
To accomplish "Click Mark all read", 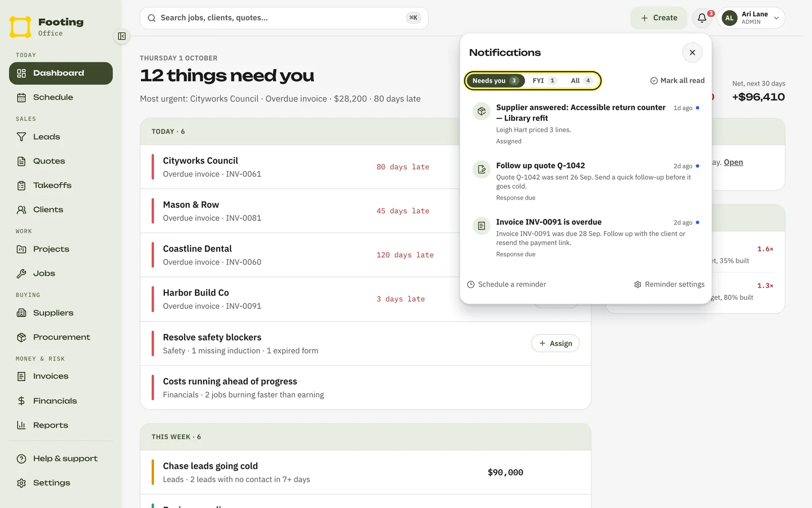I will click(678, 81).
